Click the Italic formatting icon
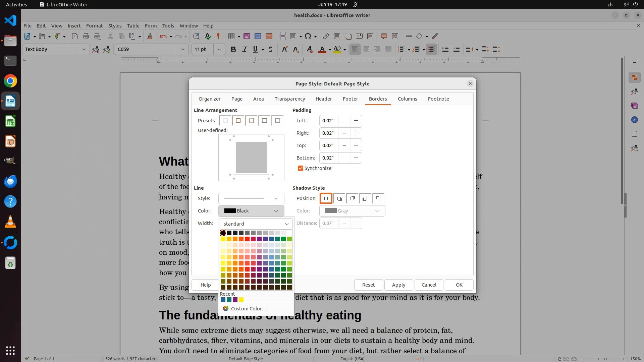Viewport: 644px width, 362px height. (245, 49)
